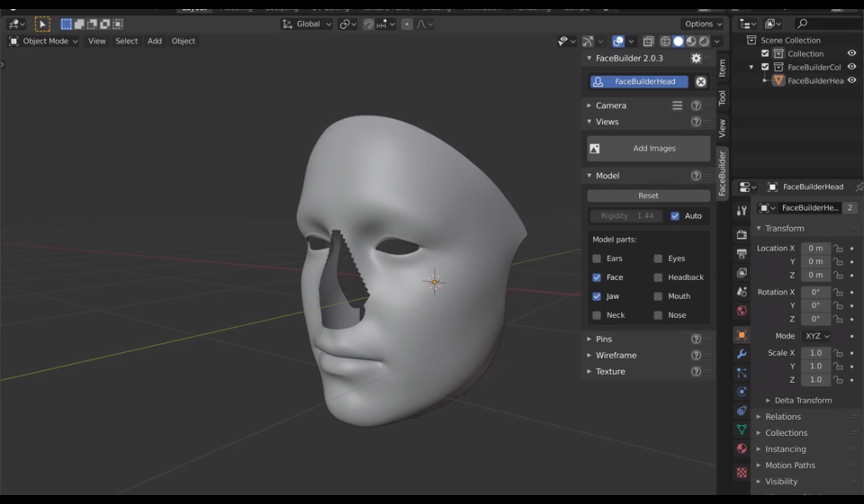Viewport: 864px width, 504px height.
Task: Open the Object menu
Action: 183,41
